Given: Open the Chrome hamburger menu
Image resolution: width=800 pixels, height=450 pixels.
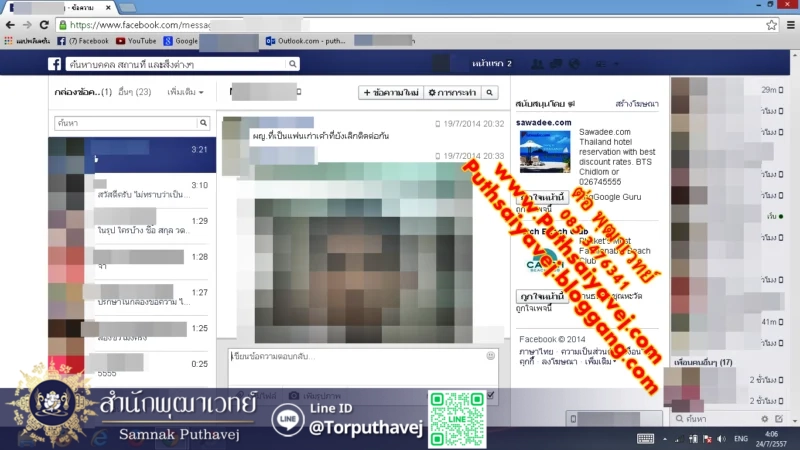Looking at the screenshot, I should pyautogui.click(x=789, y=24).
